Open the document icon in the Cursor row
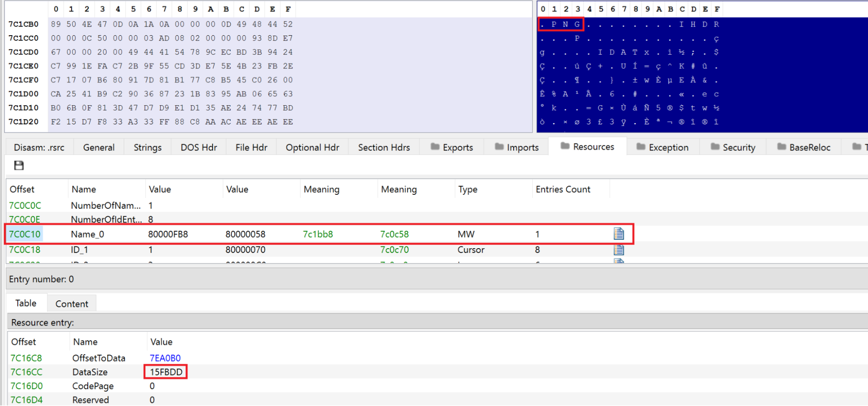868x406 pixels. tap(618, 250)
